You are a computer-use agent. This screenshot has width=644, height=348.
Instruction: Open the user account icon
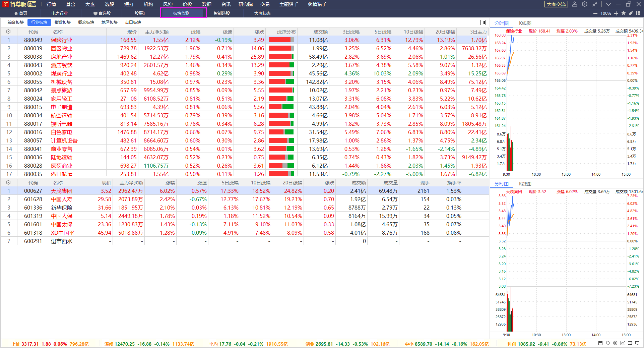click(575, 4)
